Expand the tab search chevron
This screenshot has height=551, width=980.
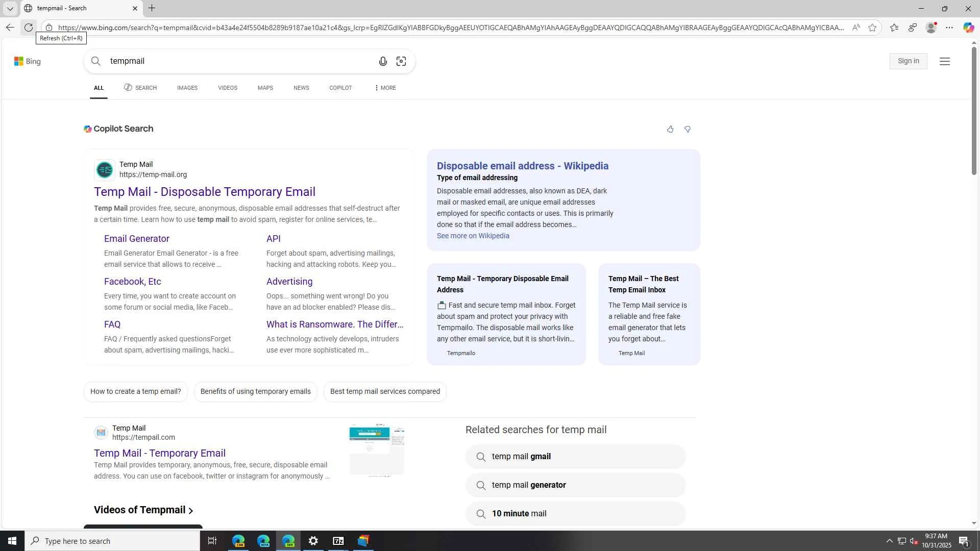coord(10,8)
